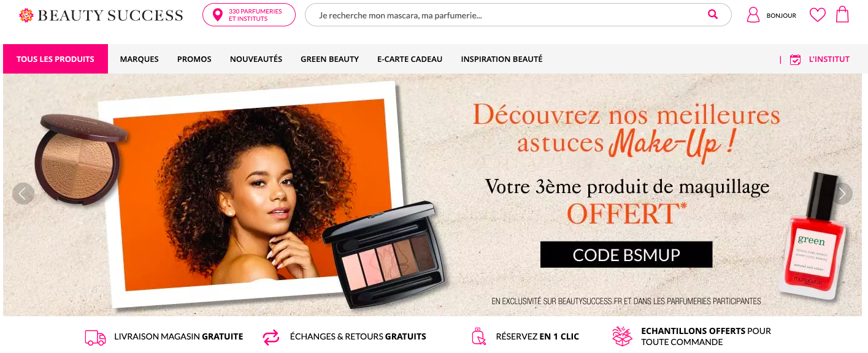Click the magnifying glass search icon
Image resolution: width=868 pixels, height=353 pixels.
[x=712, y=15]
